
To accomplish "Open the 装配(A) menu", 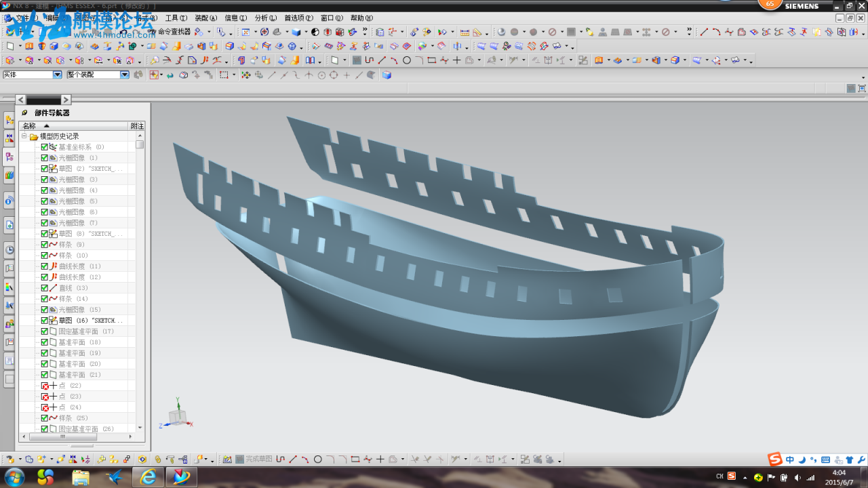I will point(206,18).
